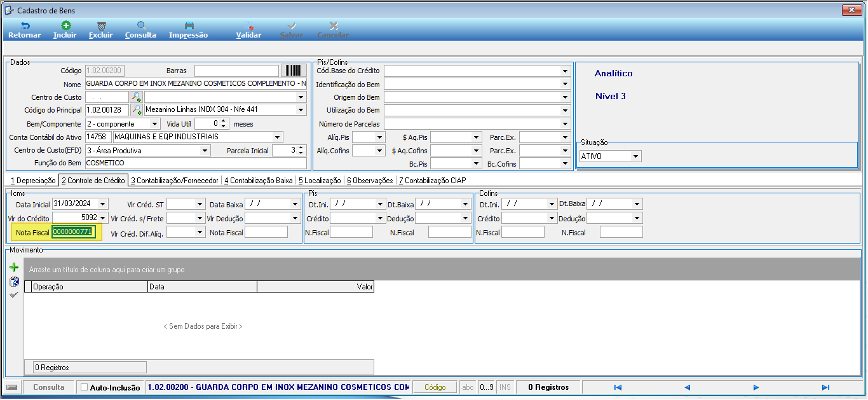Switch to the 6 Observações tab

point(370,181)
